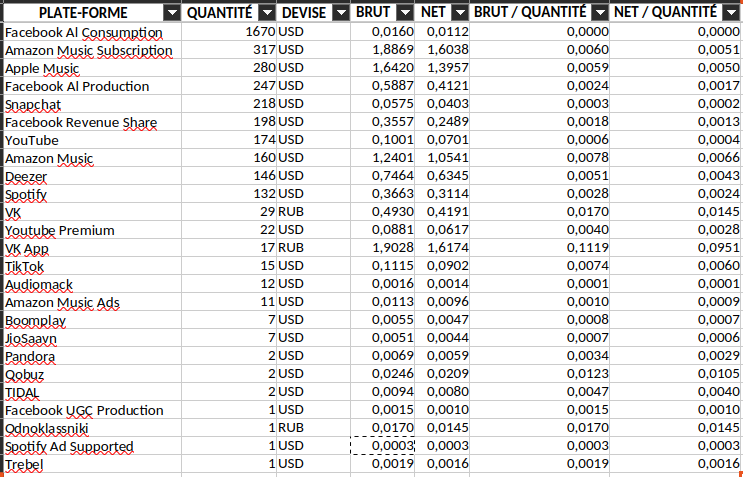Select the YouTube platform cell
This screenshot has width=743, height=477.
[x=92, y=140]
